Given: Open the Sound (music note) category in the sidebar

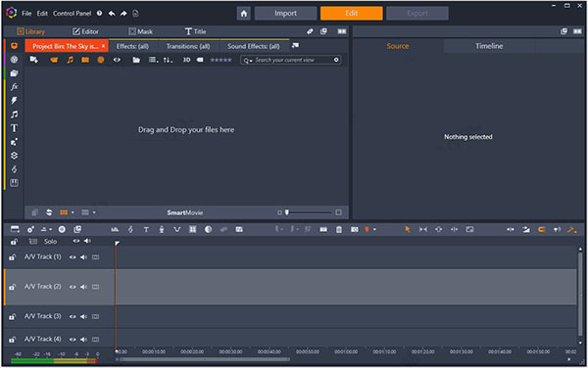Looking at the screenshot, I should point(15,115).
